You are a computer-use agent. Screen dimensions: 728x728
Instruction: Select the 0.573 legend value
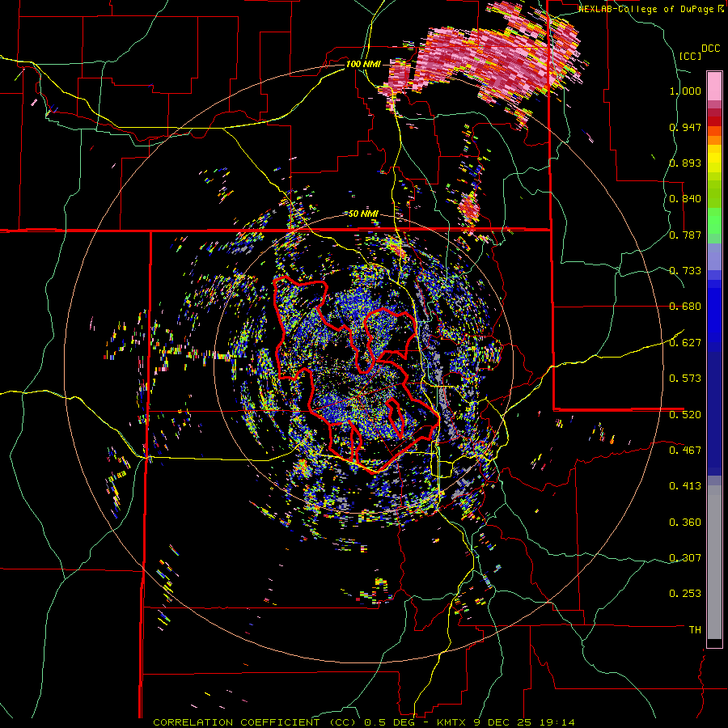tap(685, 378)
